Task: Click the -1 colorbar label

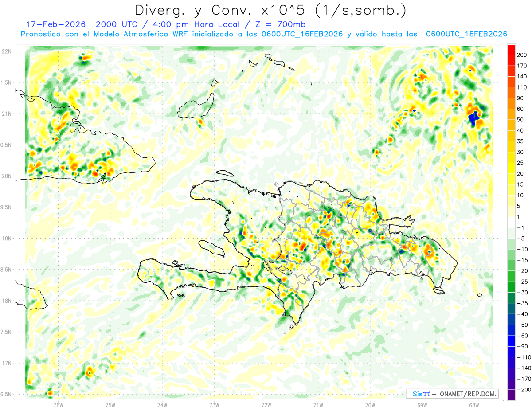Action: (x=521, y=228)
